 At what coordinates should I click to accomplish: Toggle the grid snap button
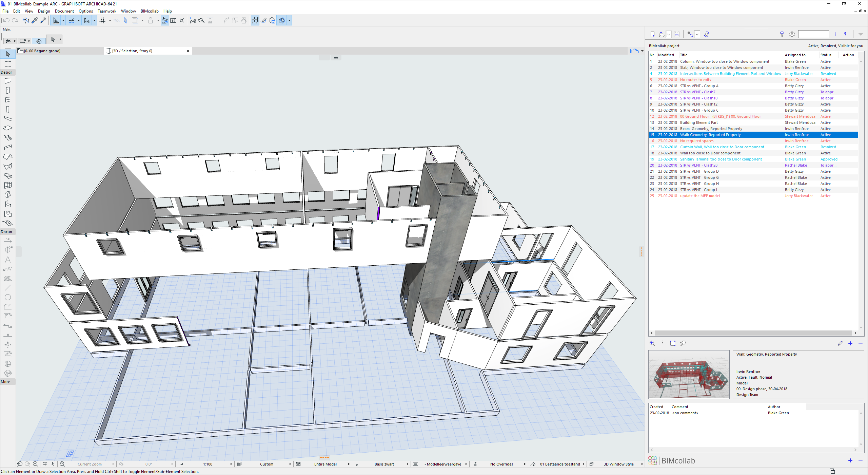coord(103,20)
